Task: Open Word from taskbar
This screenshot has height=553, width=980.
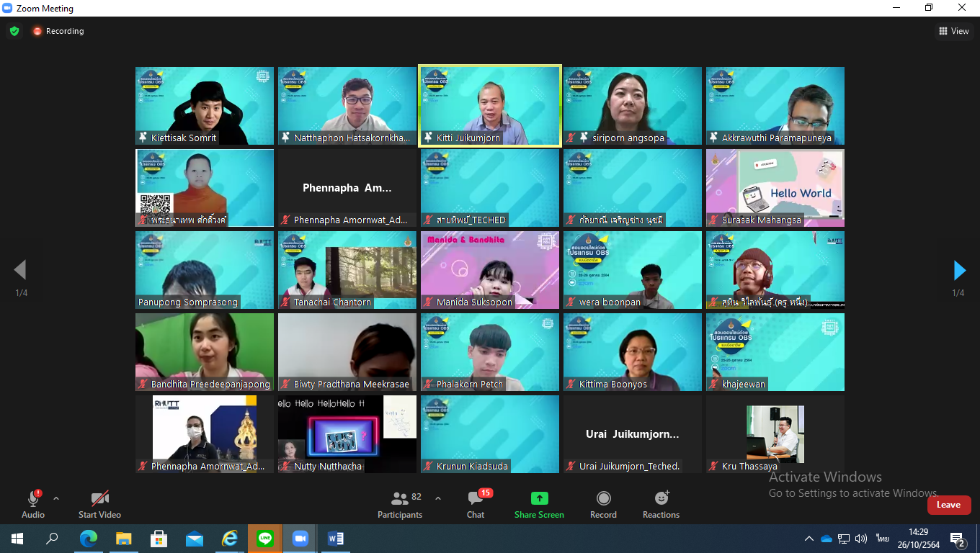Action: click(x=336, y=538)
